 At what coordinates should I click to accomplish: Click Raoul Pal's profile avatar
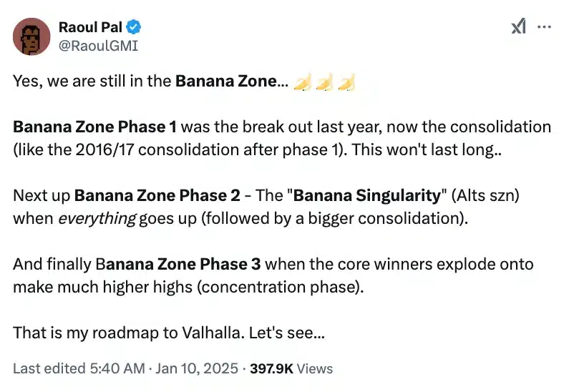(x=31, y=36)
